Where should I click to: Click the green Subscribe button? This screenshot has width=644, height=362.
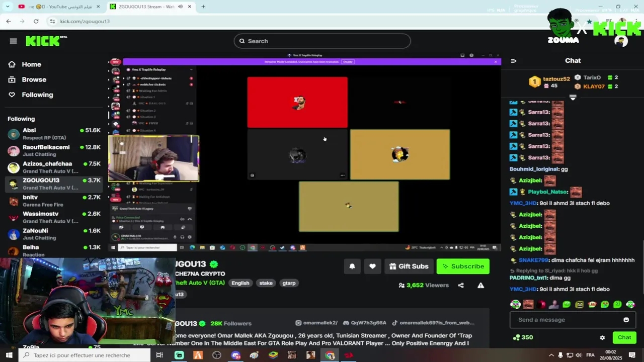[463, 266]
